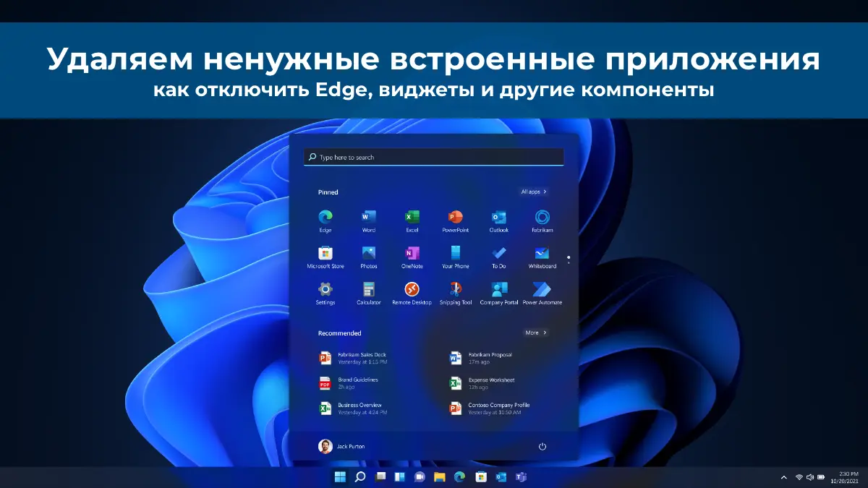Viewport: 868px width, 488px height.
Task: Open Settings gear in pinned apps
Action: point(325,290)
